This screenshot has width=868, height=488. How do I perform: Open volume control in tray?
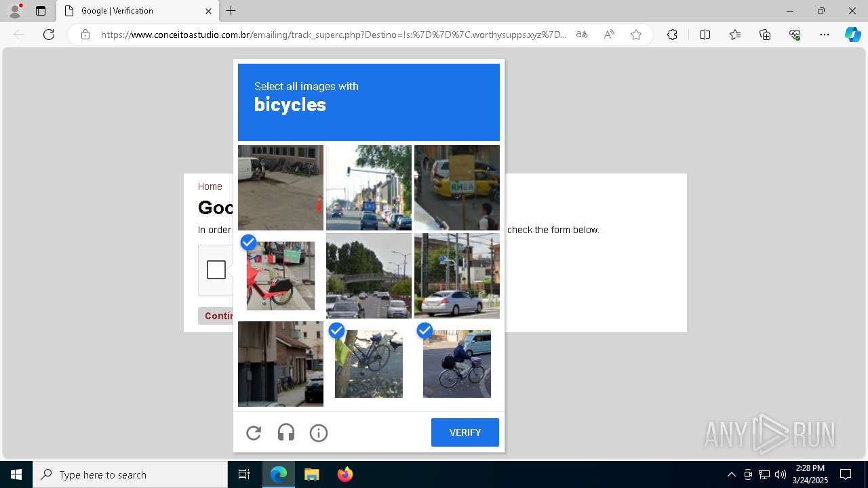tap(781, 474)
